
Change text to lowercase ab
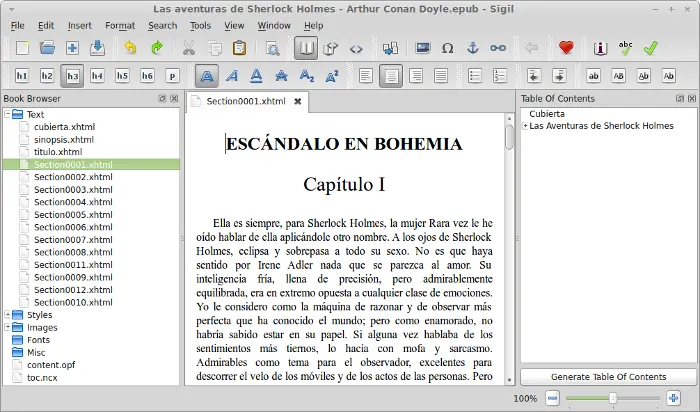[x=593, y=76]
